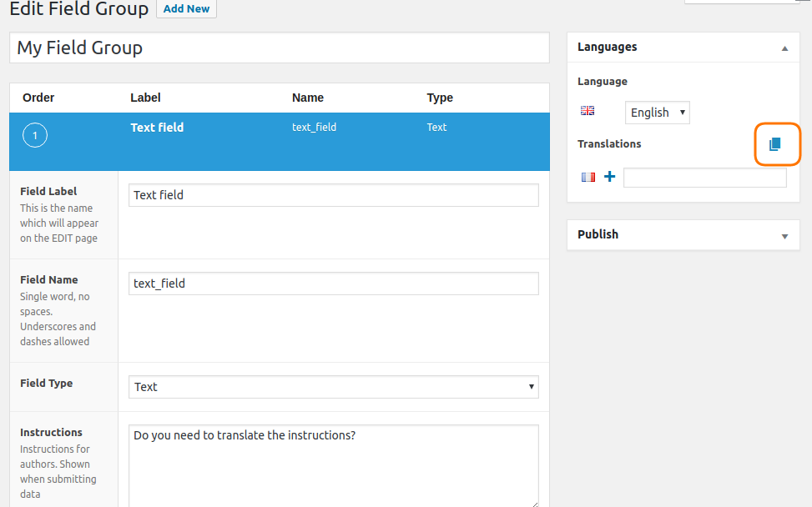Viewport: 812px width, 507px height.
Task: Collapse the Languages panel
Action: pos(784,48)
